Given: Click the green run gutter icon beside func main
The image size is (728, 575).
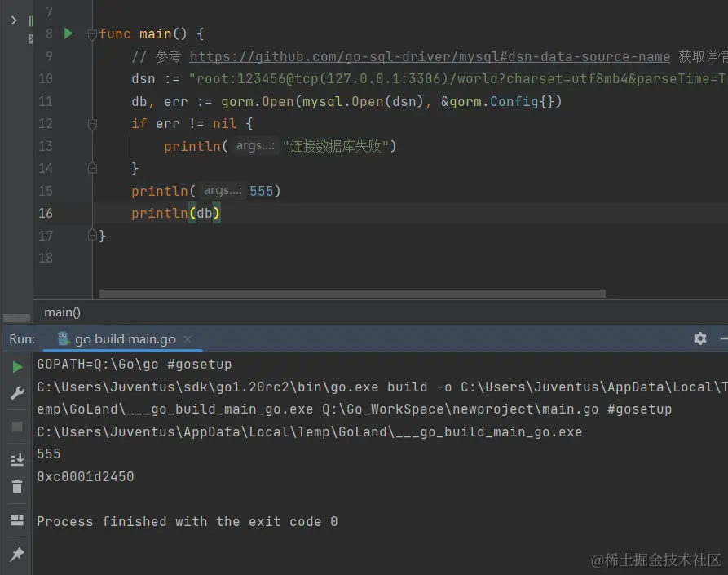Looking at the screenshot, I should click(68, 33).
